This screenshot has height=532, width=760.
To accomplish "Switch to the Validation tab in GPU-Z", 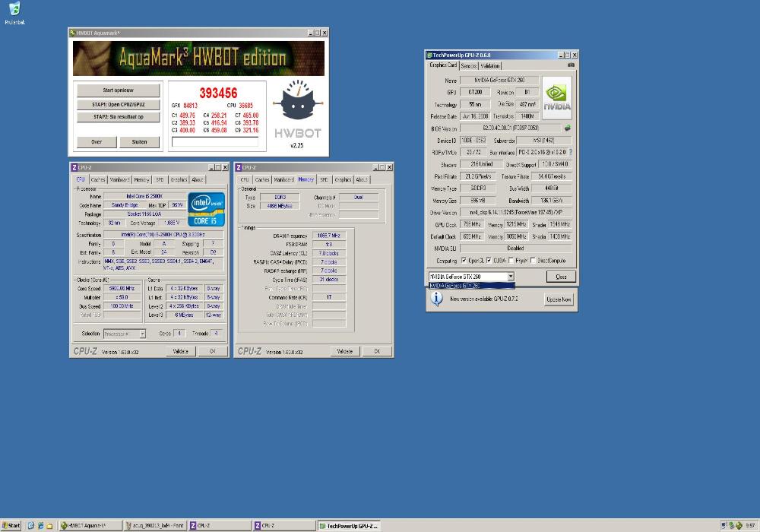I will coord(490,66).
